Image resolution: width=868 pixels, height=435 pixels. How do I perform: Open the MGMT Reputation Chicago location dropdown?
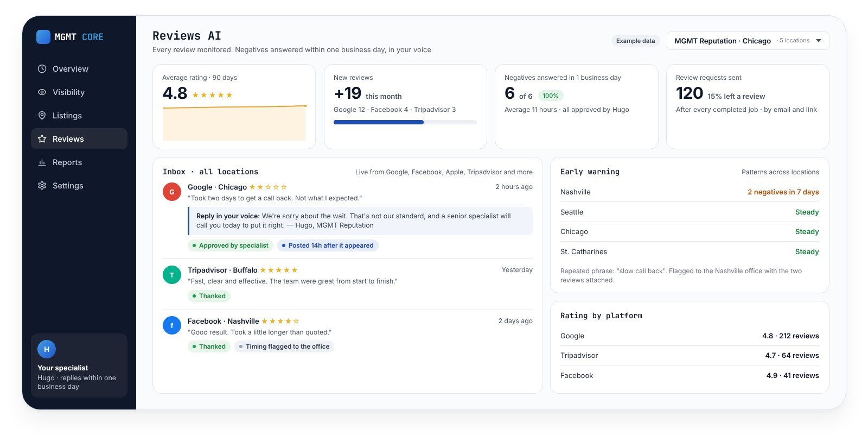point(748,41)
